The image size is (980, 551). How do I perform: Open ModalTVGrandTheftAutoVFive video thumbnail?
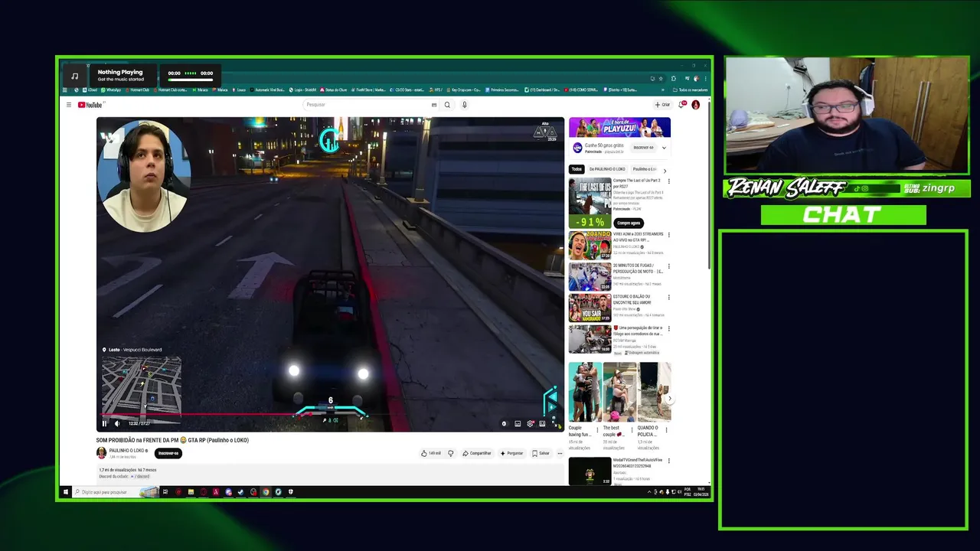[590, 471]
